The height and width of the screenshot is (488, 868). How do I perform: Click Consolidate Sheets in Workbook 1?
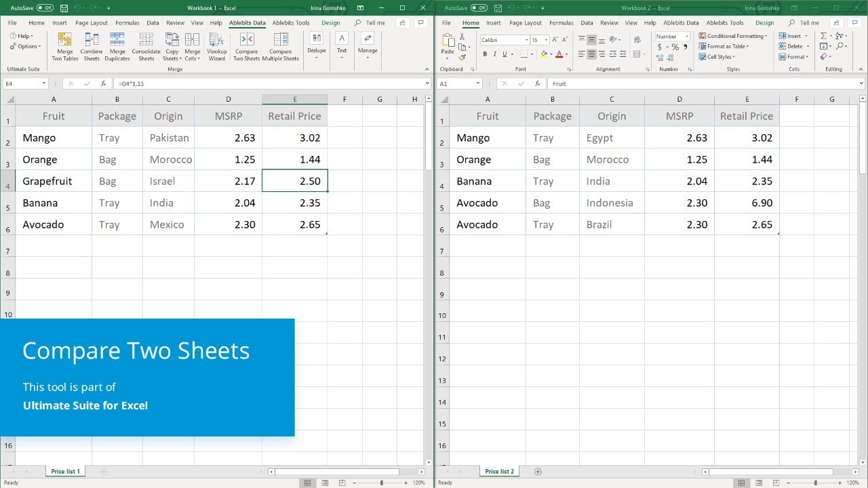coord(146,47)
